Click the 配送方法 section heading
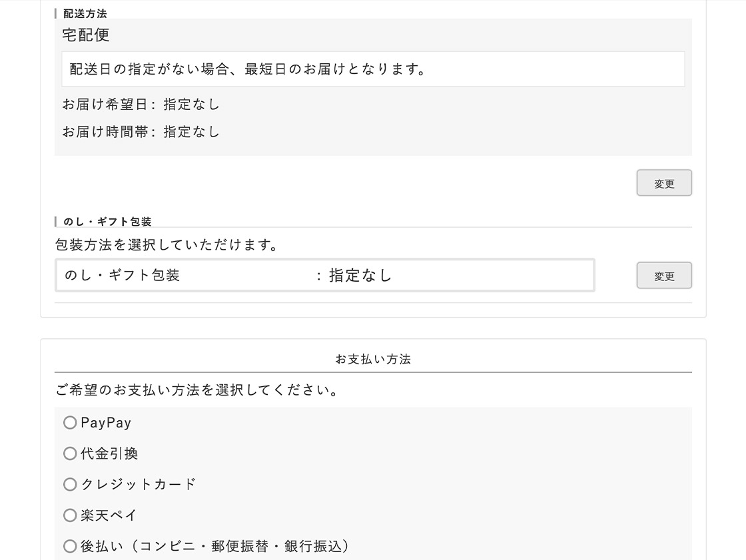Viewport: 746px width, 560px height. tap(85, 13)
